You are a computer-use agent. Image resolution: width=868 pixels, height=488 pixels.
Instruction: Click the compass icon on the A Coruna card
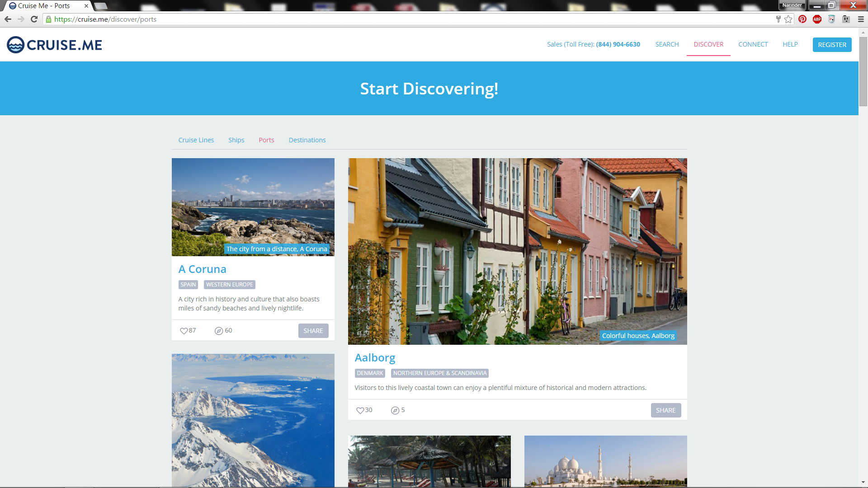click(218, 330)
